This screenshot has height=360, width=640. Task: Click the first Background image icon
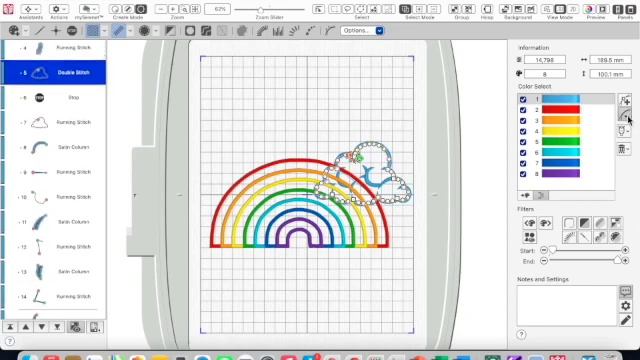click(x=505, y=9)
